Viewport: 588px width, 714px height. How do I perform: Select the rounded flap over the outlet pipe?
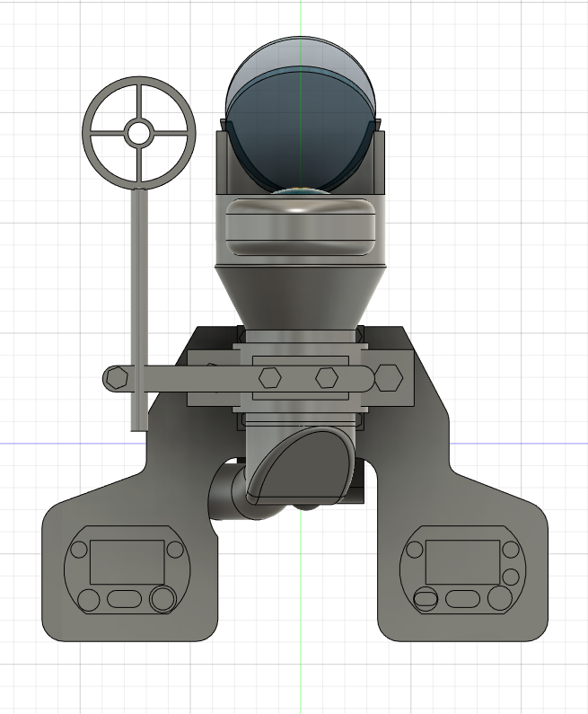click(302, 464)
